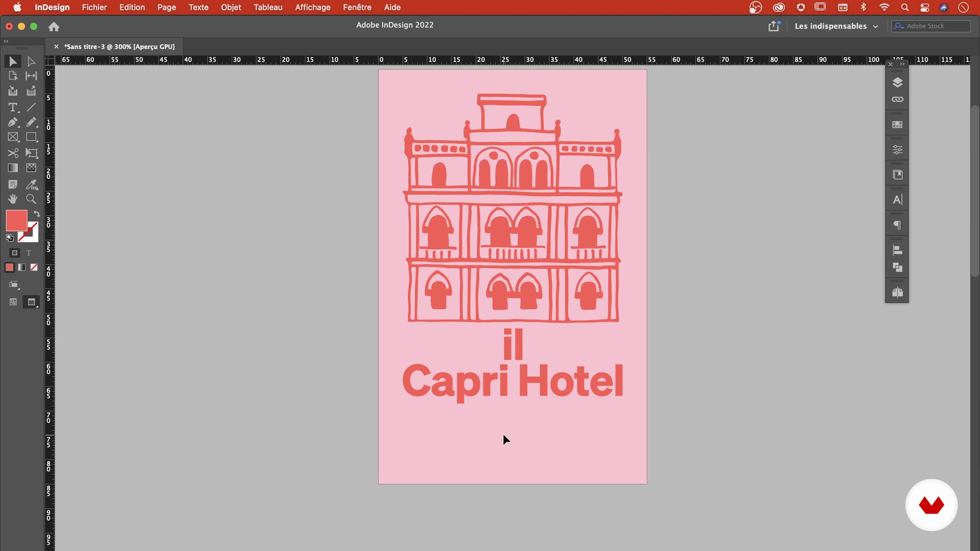Viewport: 980px width, 551px height.
Task: Open the Les indispensables workspace dropdown
Action: click(836, 26)
